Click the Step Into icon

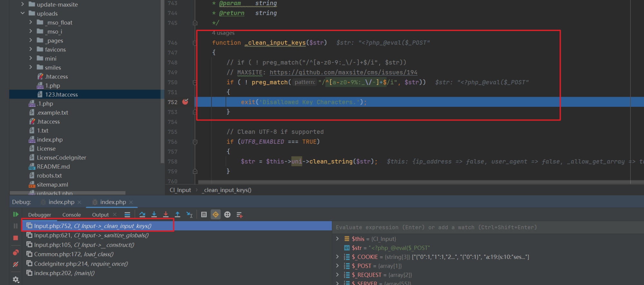(x=154, y=215)
